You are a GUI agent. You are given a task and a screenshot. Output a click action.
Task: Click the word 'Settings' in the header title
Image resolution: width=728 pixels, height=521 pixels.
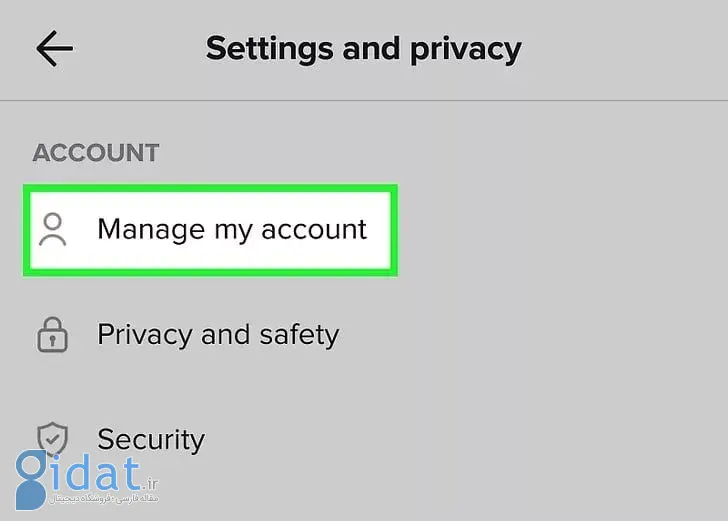pyautogui.click(x=270, y=49)
